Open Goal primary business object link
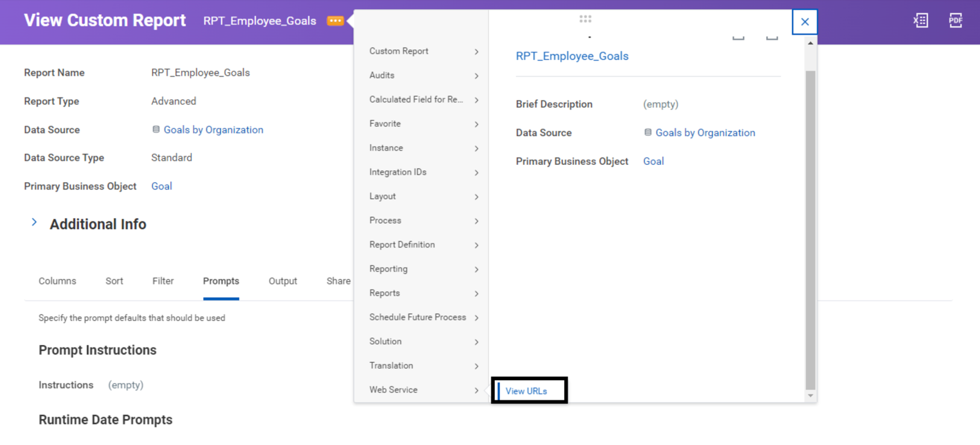Viewport: 980px width, 445px height. (x=162, y=186)
